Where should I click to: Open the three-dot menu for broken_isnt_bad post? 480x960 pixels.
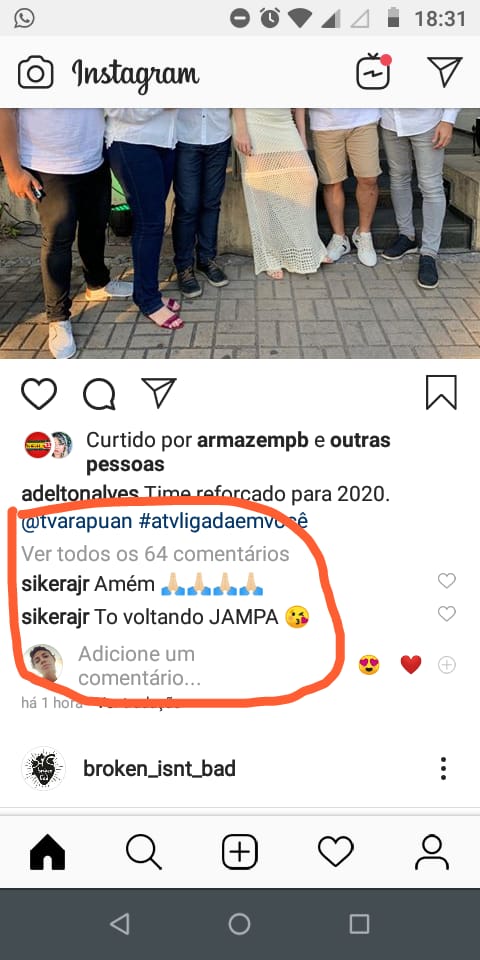[443, 768]
